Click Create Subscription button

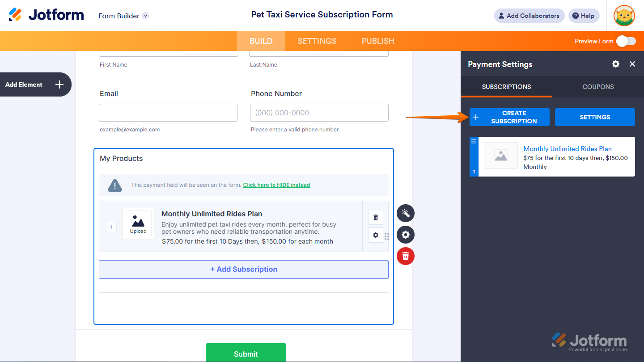(509, 117)
